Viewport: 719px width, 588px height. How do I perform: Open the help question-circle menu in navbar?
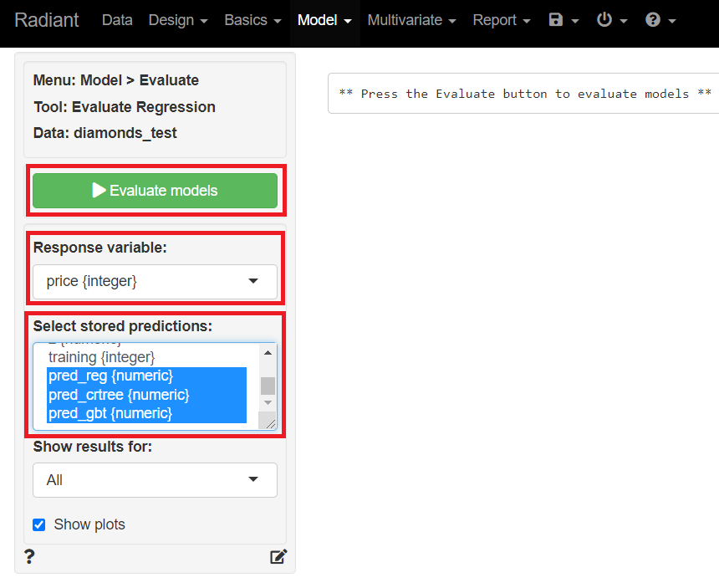pos(660,20)
